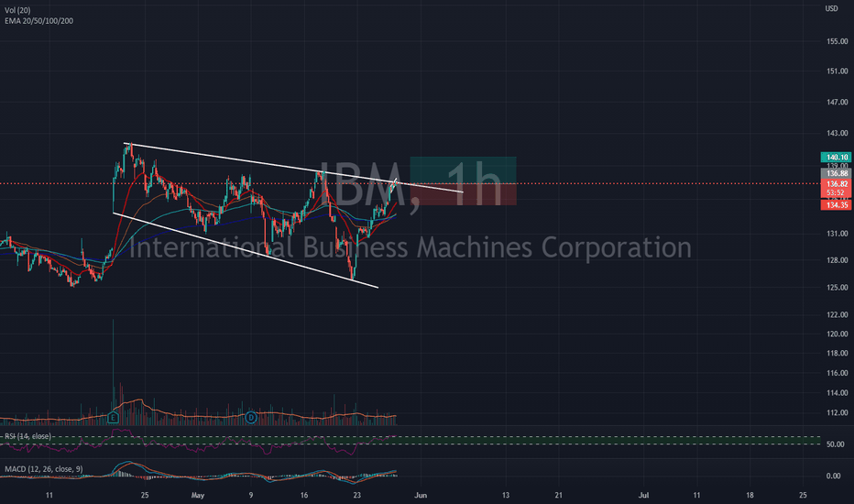Screen dimensions: 854x504
Task: Click the red 134.35 price tag
Action: pyautogui.click(x=836, y=205)
